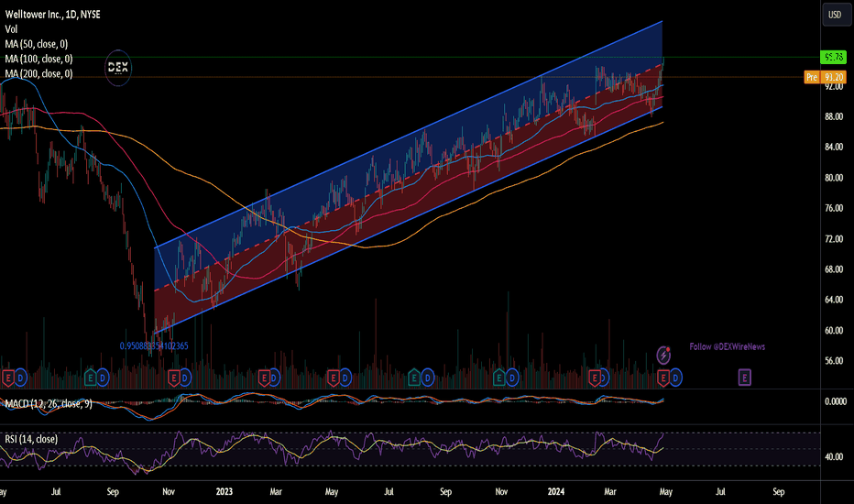Open dividend D marker near November 2022
Screen dimensions: 854x504
point(184,378)
